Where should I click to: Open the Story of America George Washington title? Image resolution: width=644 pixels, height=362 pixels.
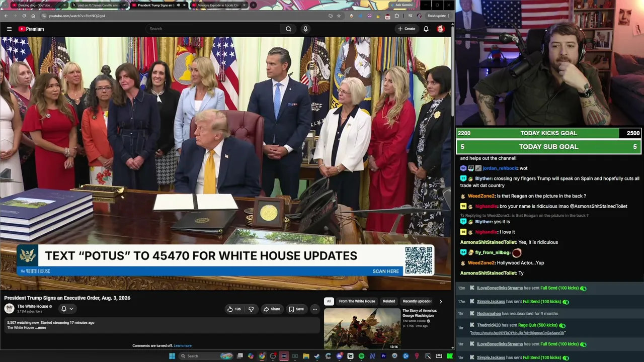pos(419,313)
